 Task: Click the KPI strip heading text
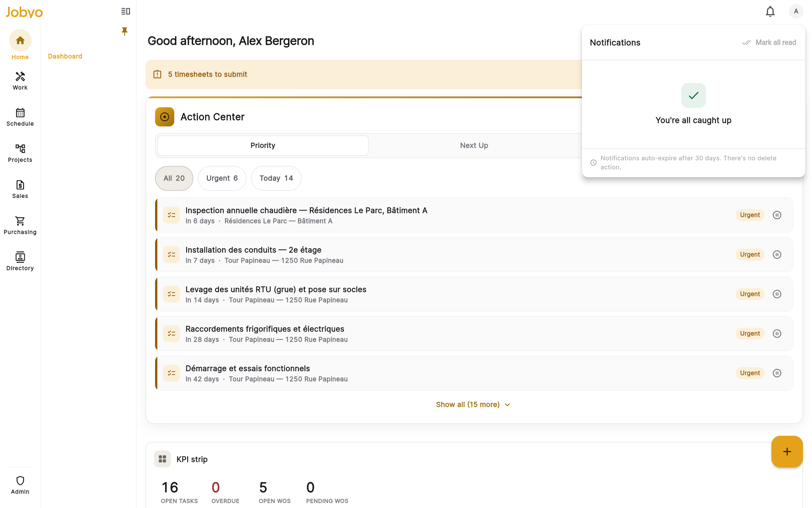point(192,459)
